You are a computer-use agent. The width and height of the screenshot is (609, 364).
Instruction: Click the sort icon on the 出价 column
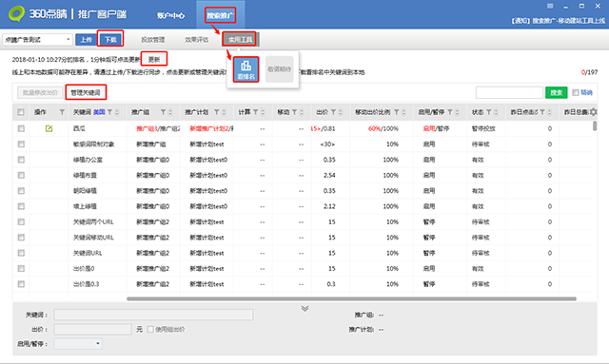[341, 112]
